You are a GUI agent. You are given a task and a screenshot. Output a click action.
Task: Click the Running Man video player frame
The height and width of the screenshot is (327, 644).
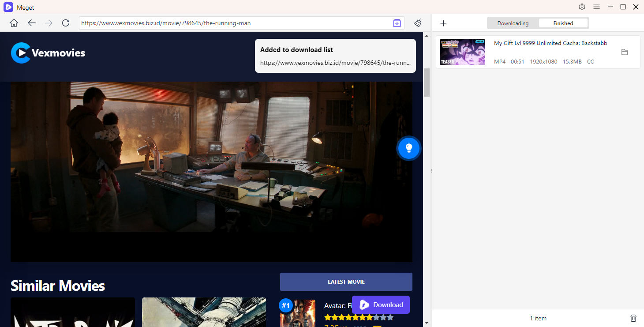pos(211,172)
